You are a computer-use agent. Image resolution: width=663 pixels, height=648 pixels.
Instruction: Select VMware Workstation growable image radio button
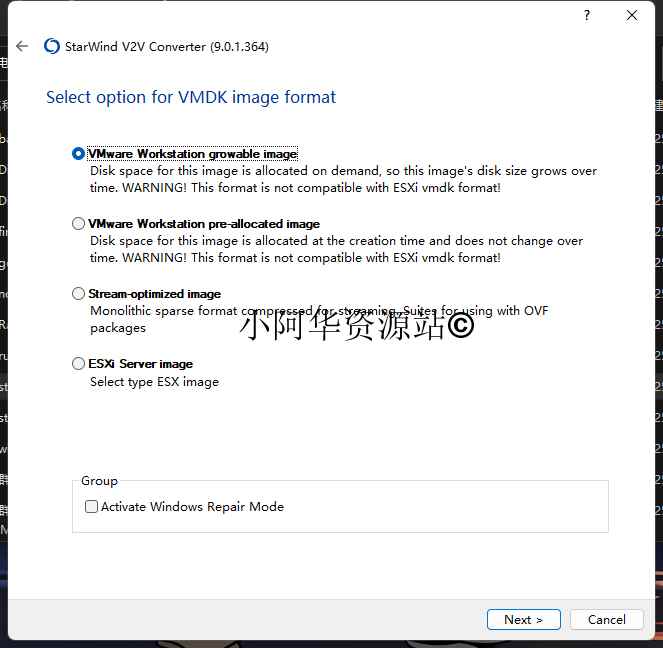click(x=79, y=154)
